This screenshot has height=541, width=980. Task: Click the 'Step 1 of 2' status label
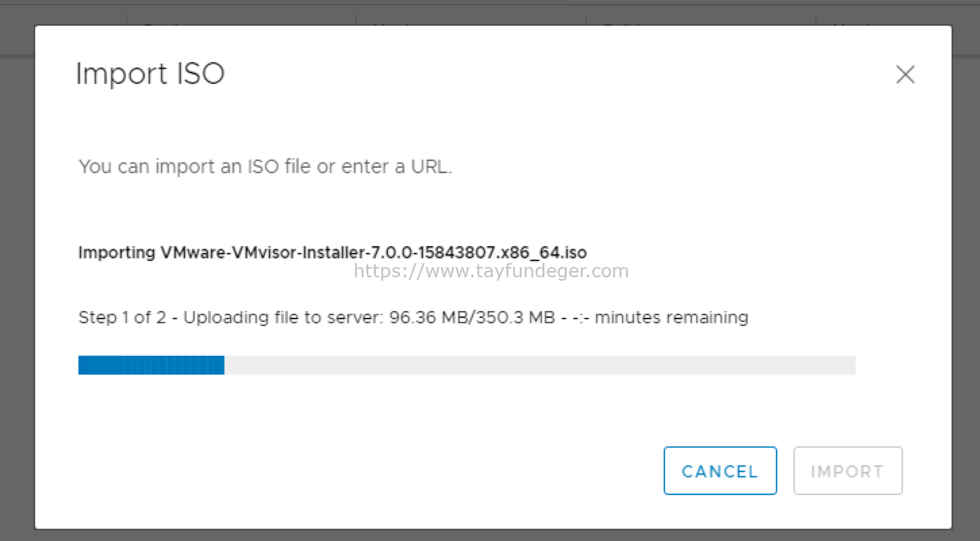pyautogui.click(x=122, y=317)
